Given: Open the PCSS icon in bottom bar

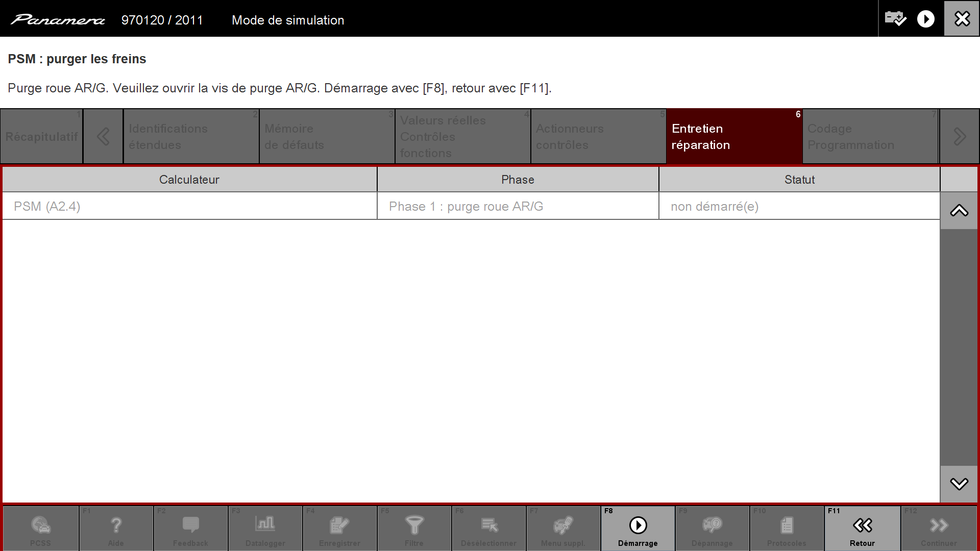Looking at the screenshot, I should [x=40, y=525].
